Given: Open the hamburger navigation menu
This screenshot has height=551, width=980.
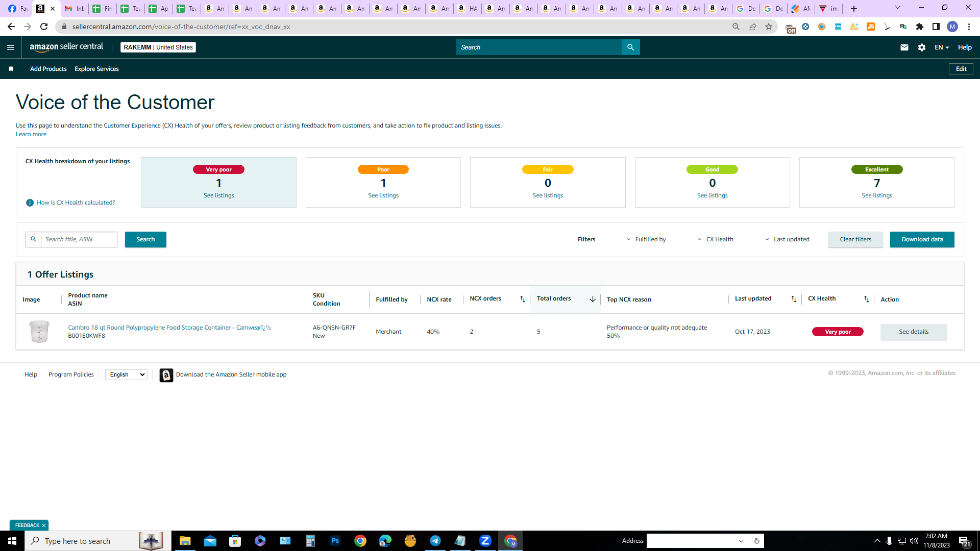Looking at the screenshot, I should [11, 47].
